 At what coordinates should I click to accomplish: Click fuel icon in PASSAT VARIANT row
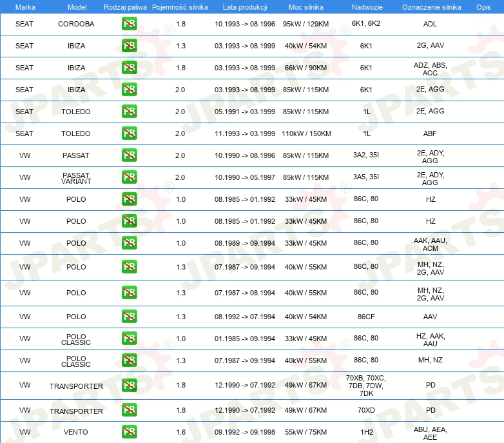129,177
